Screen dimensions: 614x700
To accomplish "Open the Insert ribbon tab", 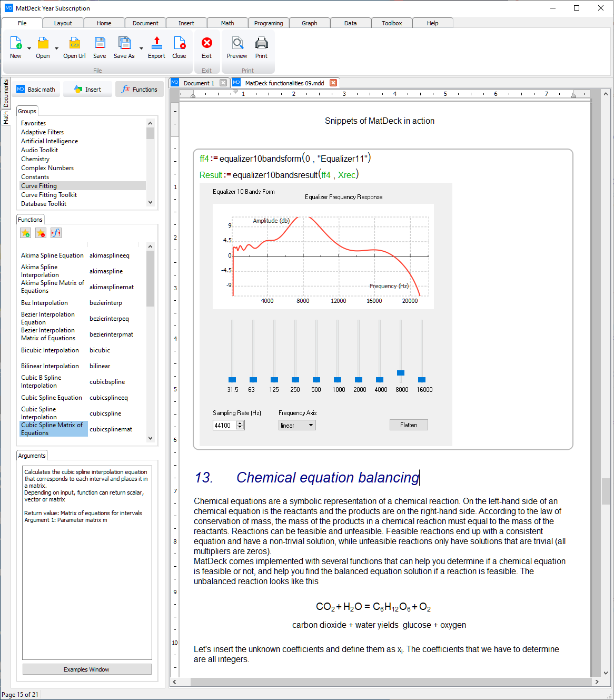I will (x=186, y=23).
